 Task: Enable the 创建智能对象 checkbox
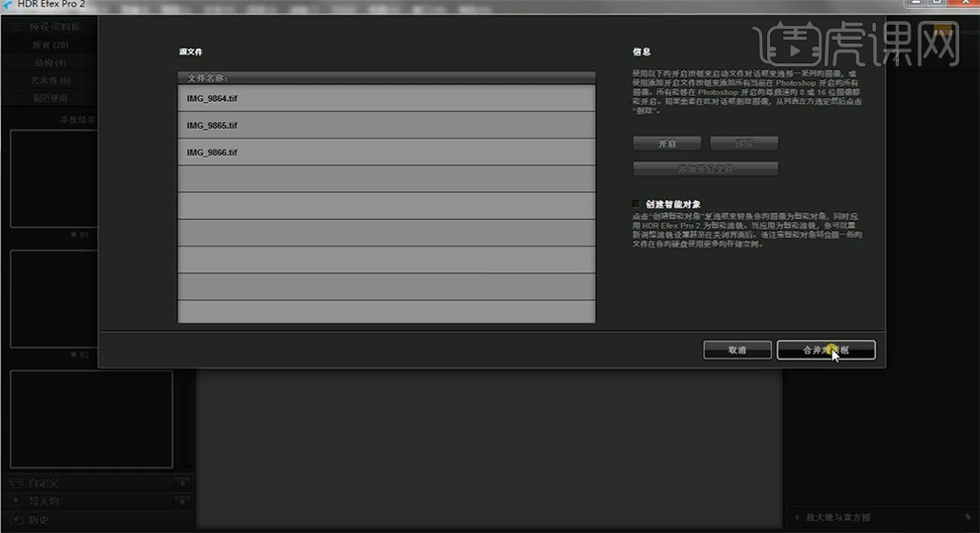[x=637, y=204]
